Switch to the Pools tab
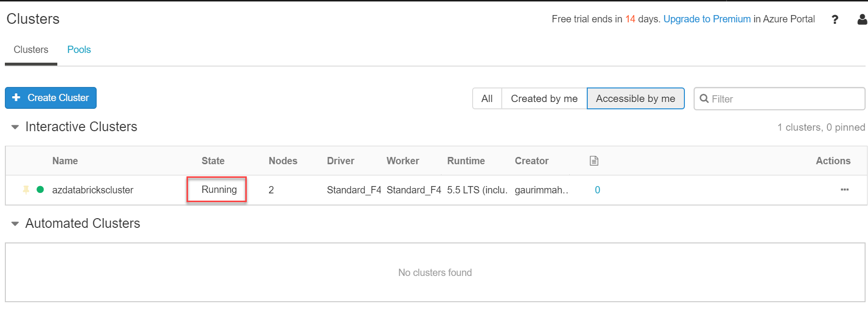 click(x=79, y=50)
